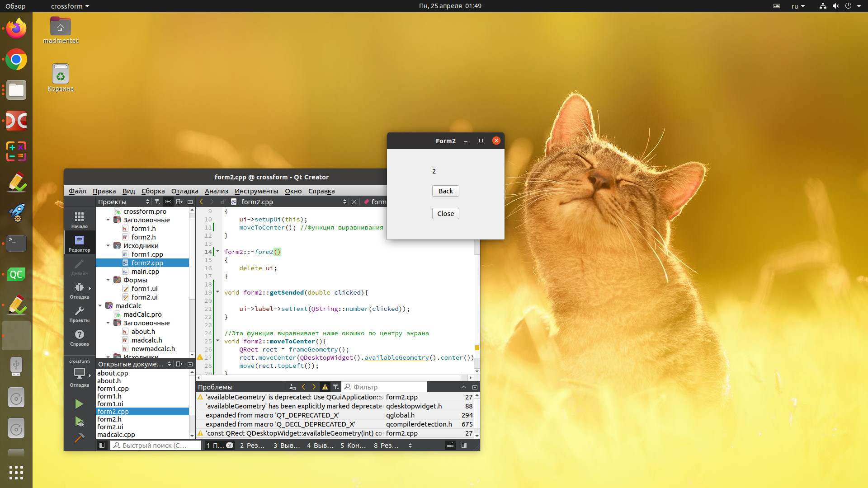This screenshot has height=488, width=868.
Task: Fold the moveToCenter function at line 25
Action: click(x=217, y=341)
